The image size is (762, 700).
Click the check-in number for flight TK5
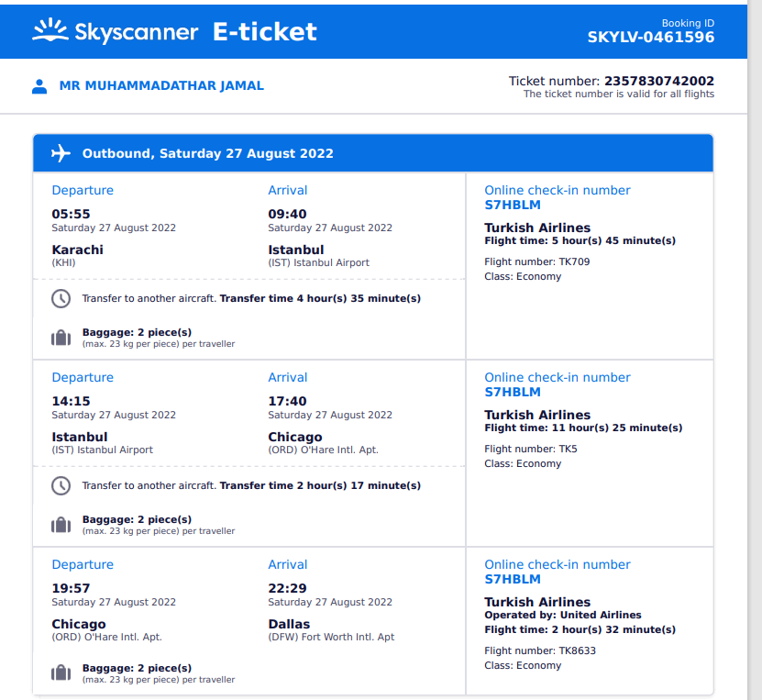[513, 393]
